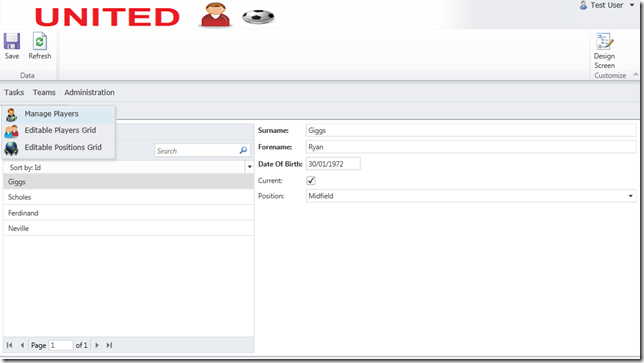Click the Date Of Birth field
This screenshot has height=363, width=644.
point(333,163)
